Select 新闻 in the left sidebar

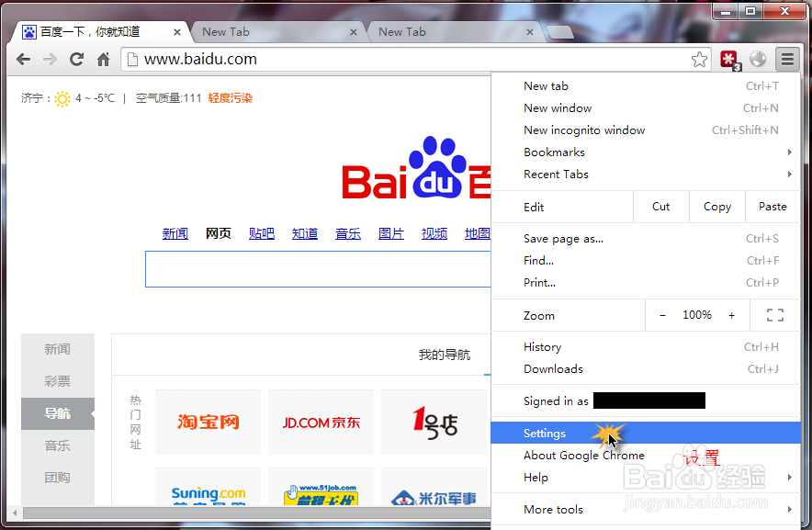click(x=58, y=349)
